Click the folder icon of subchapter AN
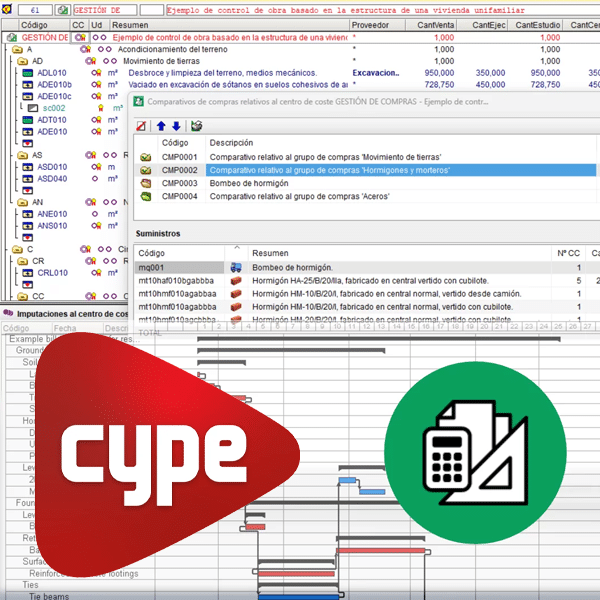The height and width of the screenshot is (600, 600). 23,202
